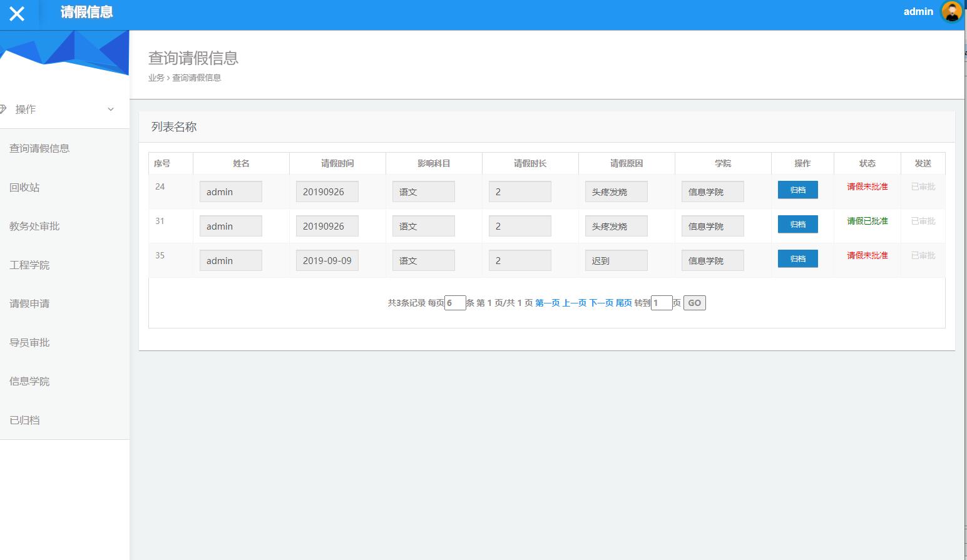Click the 操作 menu icon in sidebar

coord(3,109)
